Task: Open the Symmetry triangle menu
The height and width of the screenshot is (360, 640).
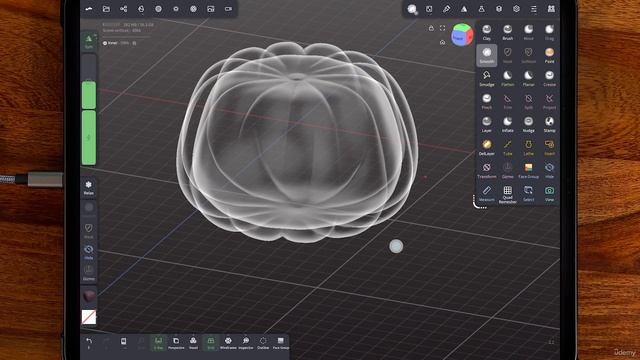Action: point(464,9)
